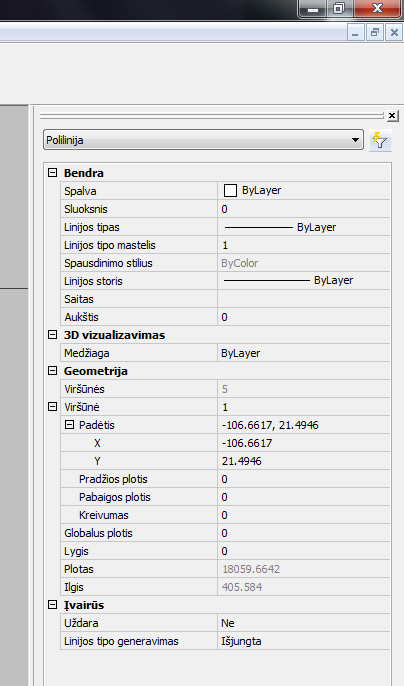Collapse the Geometrija section
This screenshot has height=686, width=404.
tap(52, 371)
